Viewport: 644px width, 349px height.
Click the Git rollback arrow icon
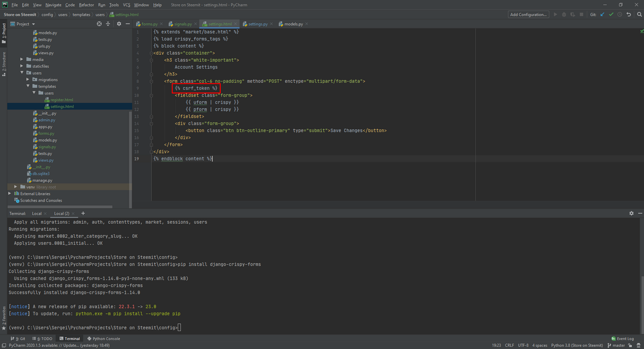628,15
